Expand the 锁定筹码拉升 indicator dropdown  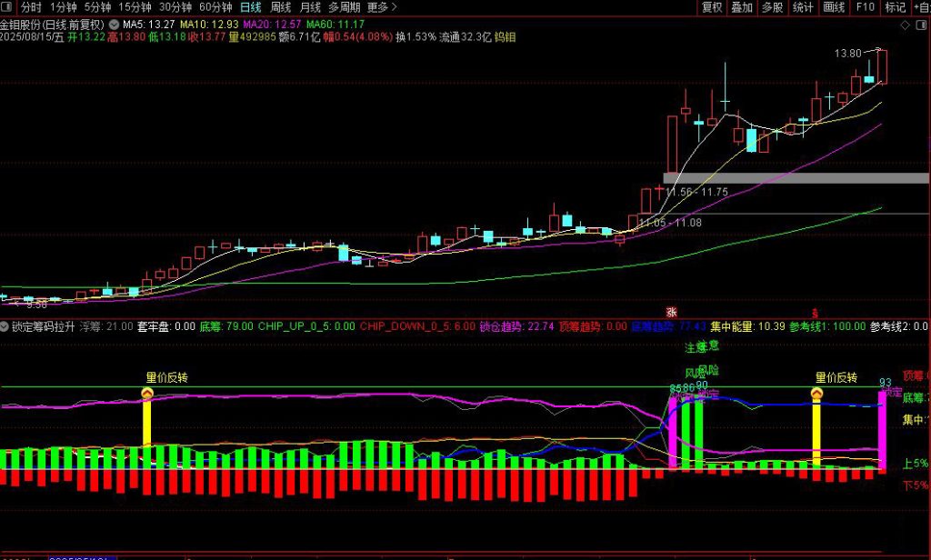click(5, 325)
